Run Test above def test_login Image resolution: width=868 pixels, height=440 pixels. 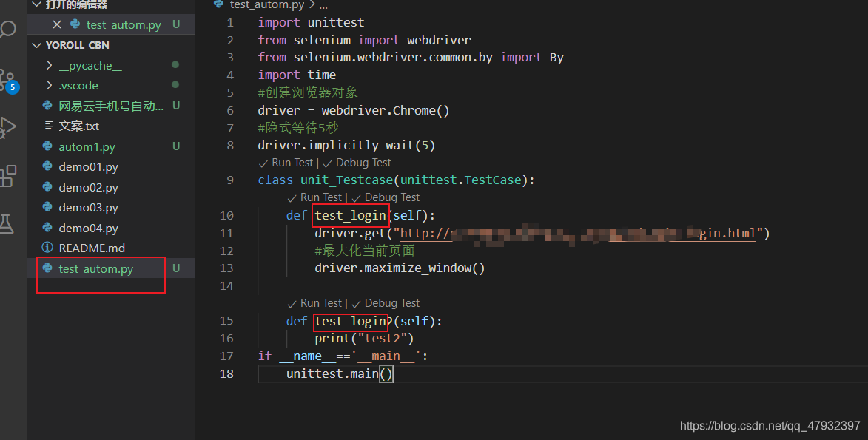pos(320,197)
